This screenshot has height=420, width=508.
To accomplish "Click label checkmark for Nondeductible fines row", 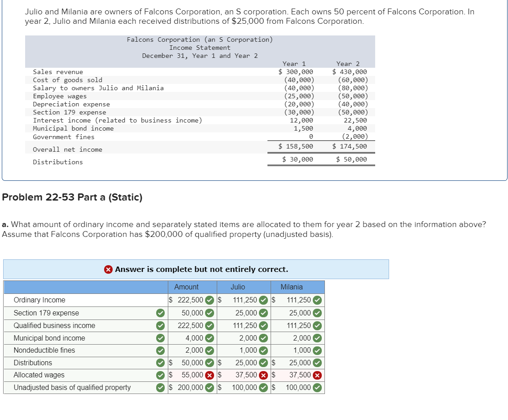I will click(x=160, y=350).
